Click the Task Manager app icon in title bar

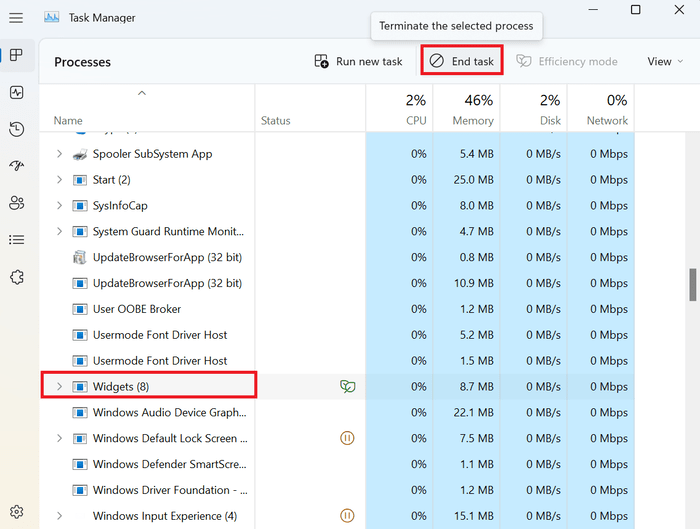pos(52,18)
